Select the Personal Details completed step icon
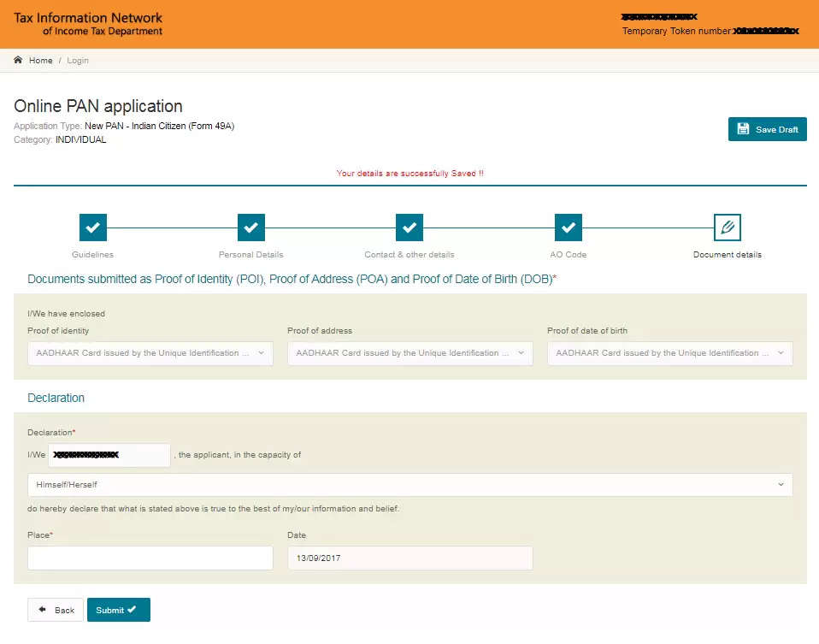 tap(250, 227)
